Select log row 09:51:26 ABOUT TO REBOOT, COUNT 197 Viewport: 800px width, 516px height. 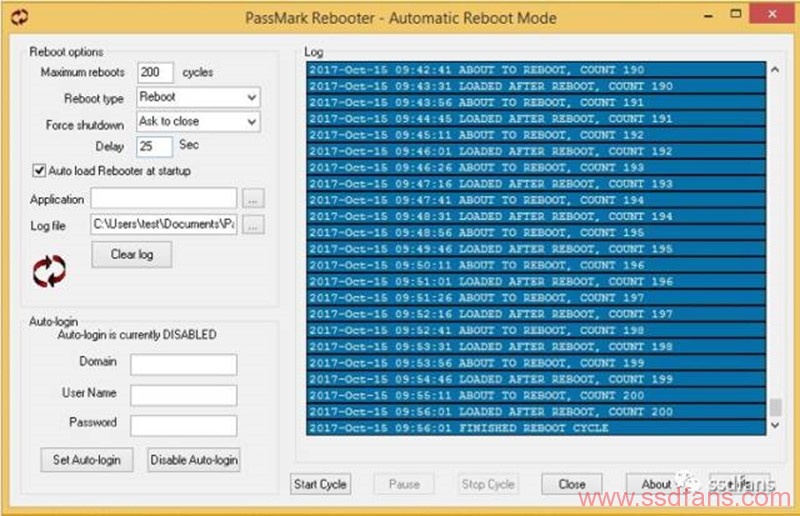tap(536, 298)
